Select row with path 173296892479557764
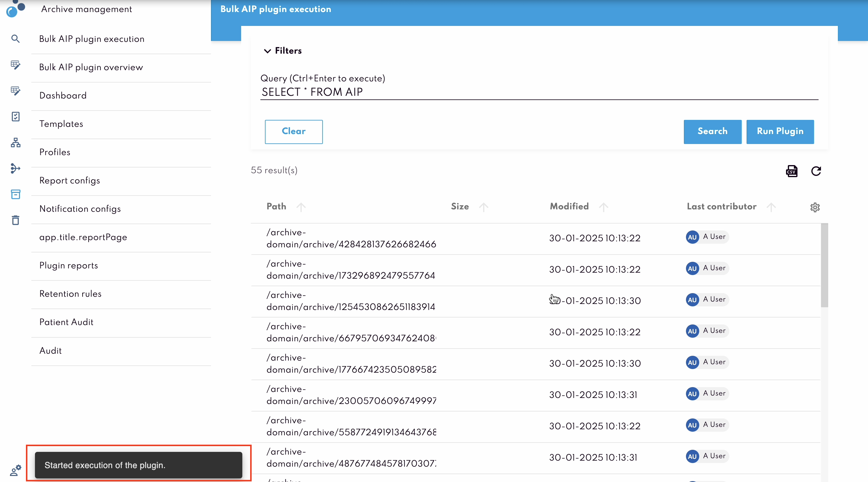 coord(536,270)
